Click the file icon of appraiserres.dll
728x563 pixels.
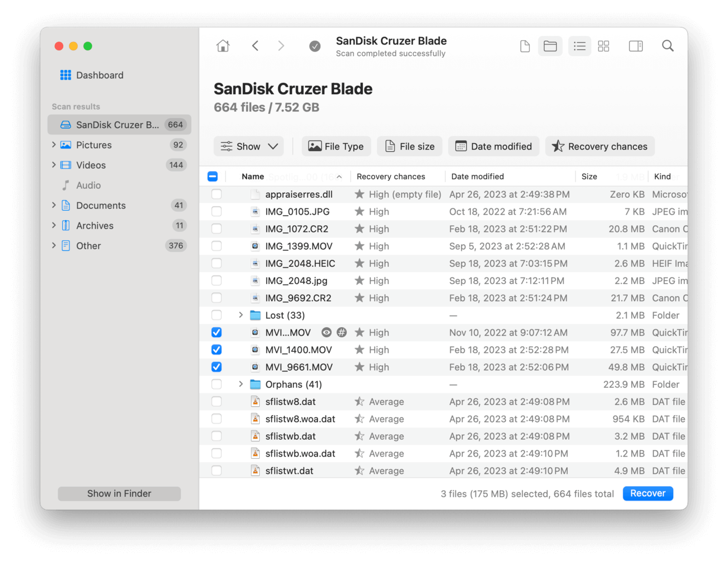(x=255, y=194)
